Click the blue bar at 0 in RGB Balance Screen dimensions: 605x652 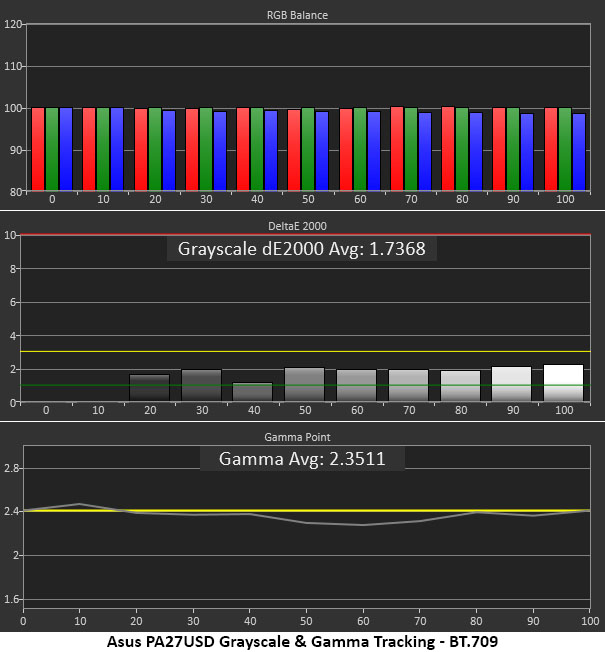click(x=66, y=149)
